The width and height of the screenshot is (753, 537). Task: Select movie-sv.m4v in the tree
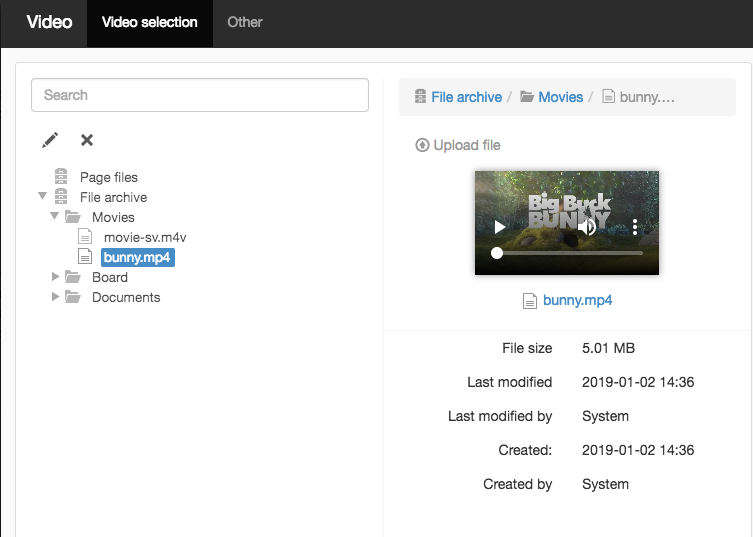(x=145, y=237)
